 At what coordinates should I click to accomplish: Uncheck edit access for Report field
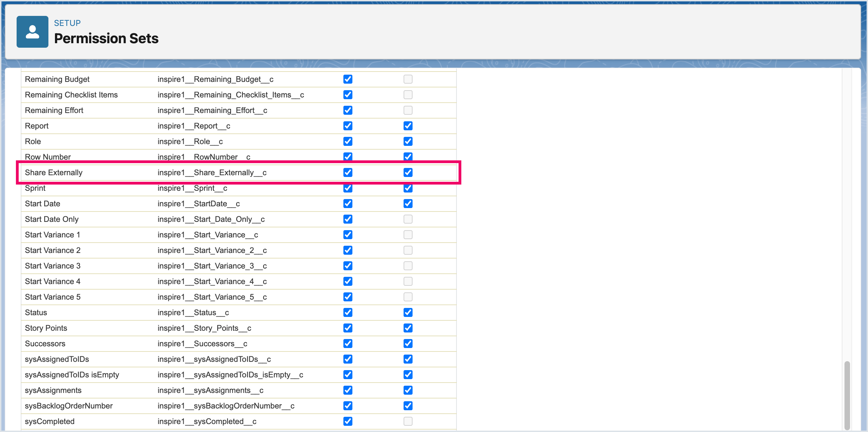click(x=408, y=126)
